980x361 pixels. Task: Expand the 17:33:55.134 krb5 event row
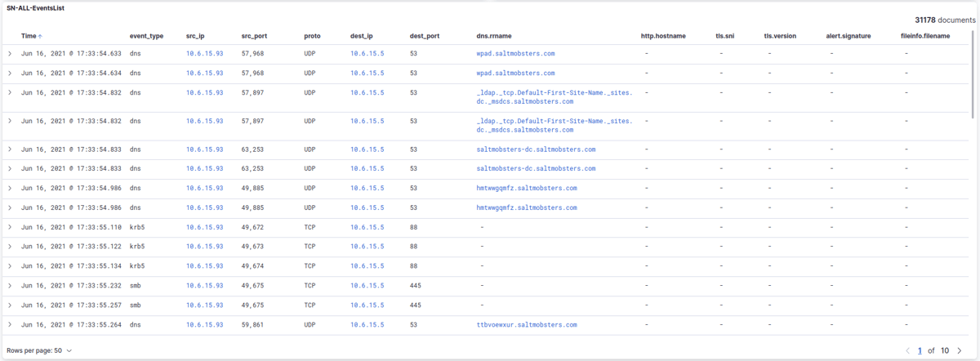10,265
